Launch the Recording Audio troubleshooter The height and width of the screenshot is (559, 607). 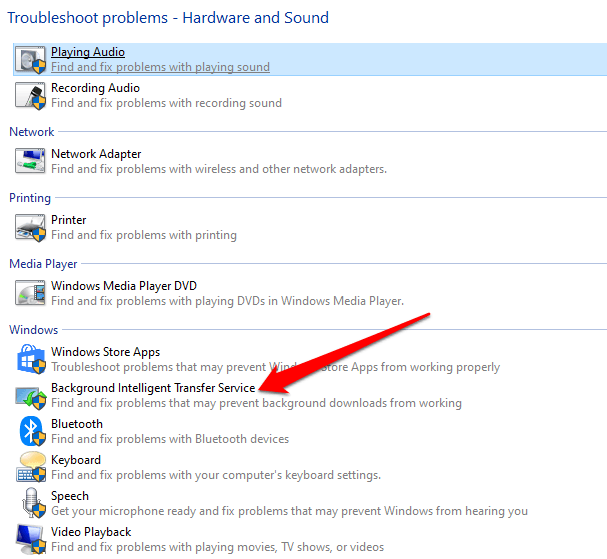coord(95,88)
